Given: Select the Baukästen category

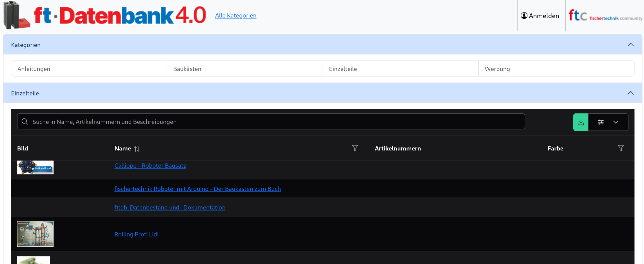Looking at the screenshot, I should click(x=245, y=68).
